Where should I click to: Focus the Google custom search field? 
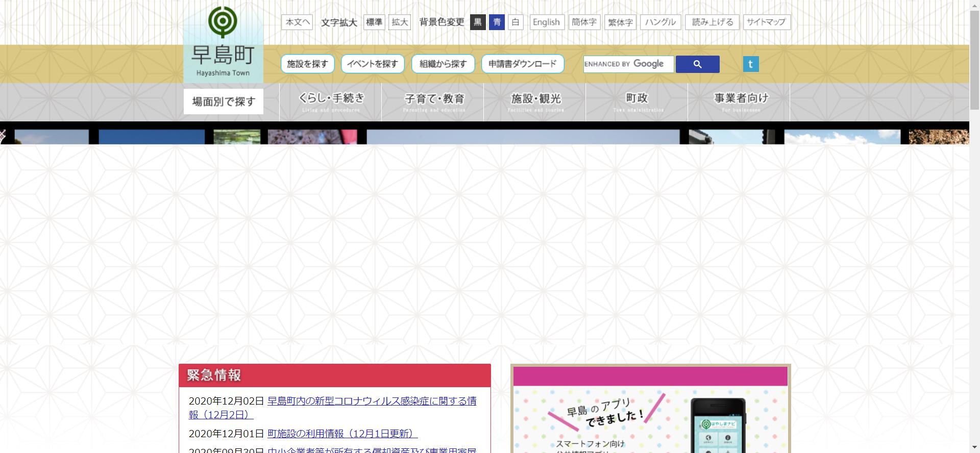click(x=628, y=64)
